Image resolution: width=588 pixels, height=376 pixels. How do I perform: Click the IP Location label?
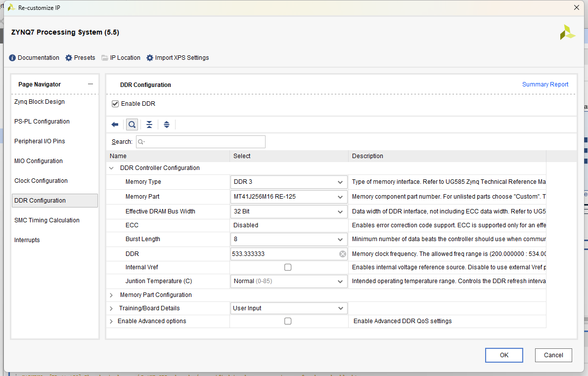pyautogui.click(x=125, y=58)
